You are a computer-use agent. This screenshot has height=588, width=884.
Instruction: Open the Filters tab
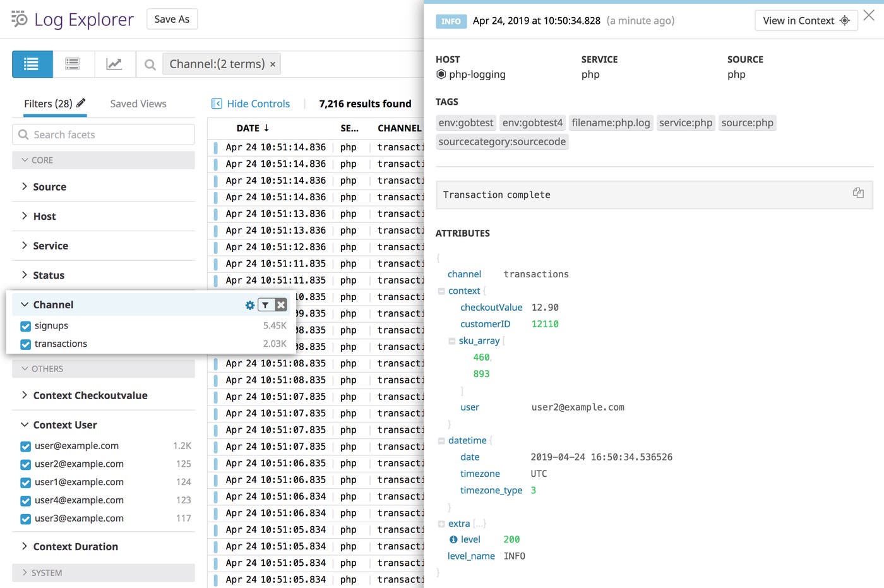click(x=49, y=103)
